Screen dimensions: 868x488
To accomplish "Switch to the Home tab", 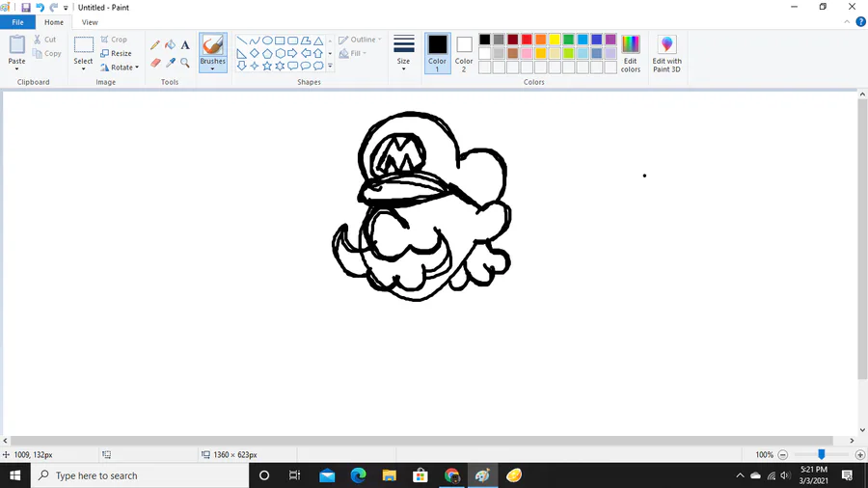I will tap(54, 22).
